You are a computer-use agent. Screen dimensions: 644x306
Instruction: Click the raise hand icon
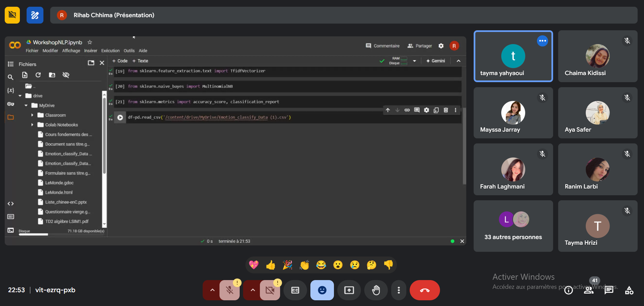tap(376, 290)
